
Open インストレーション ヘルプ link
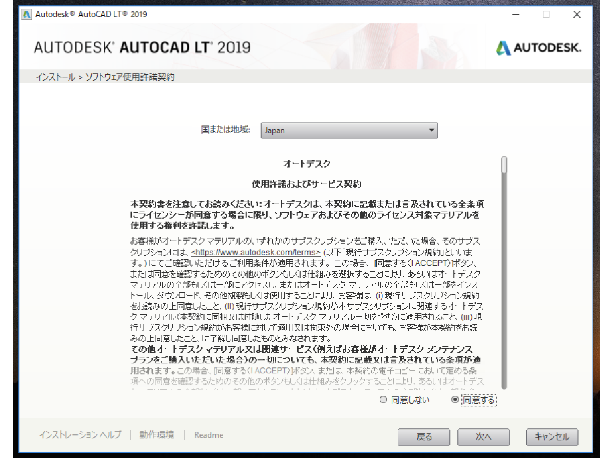coord(80,435)
